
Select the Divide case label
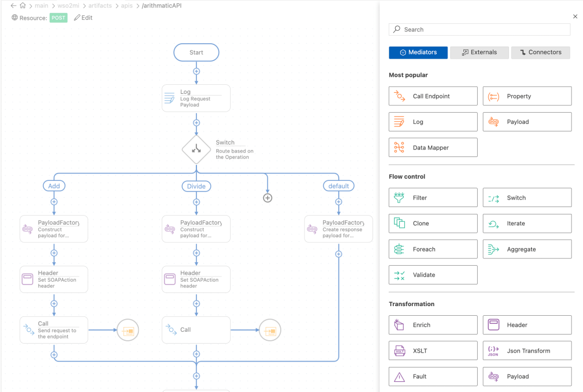click(196, 186)
